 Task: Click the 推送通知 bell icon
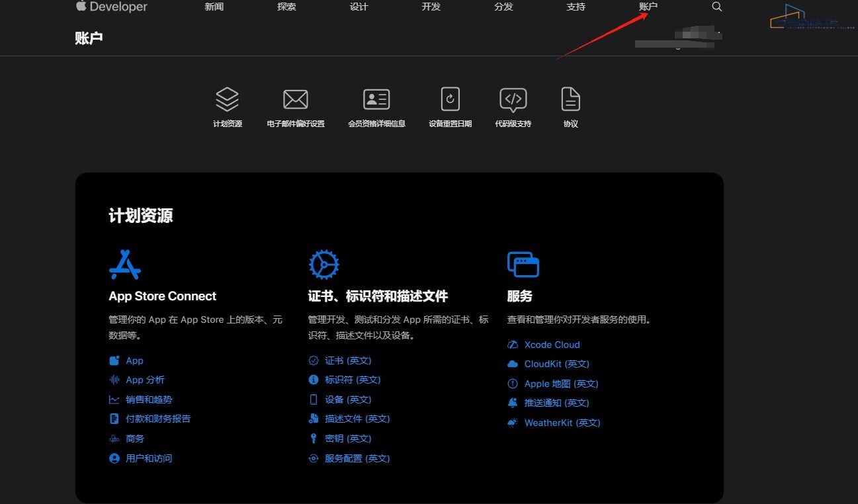pos(513,403)
